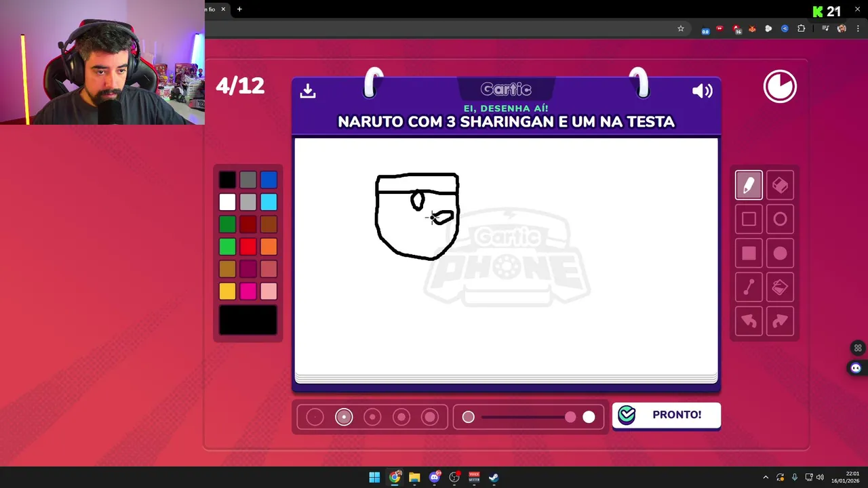This screenshot has width=868, height=488.
Task: Select the second brush size
Action: click(344, 417)
